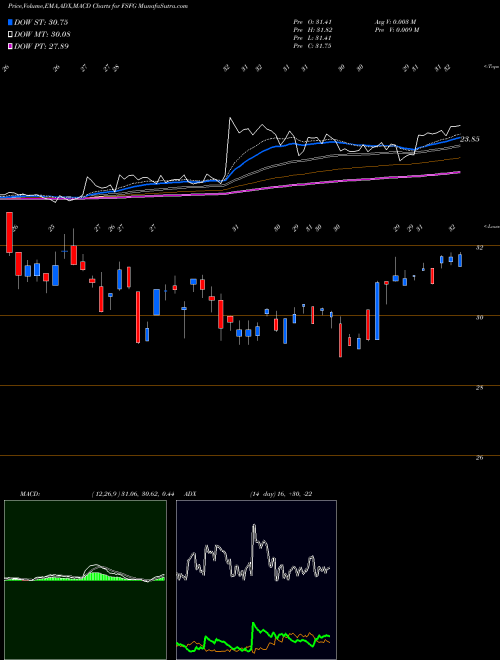Click the 'Pre C: 31.75' value

pos(312,46)
